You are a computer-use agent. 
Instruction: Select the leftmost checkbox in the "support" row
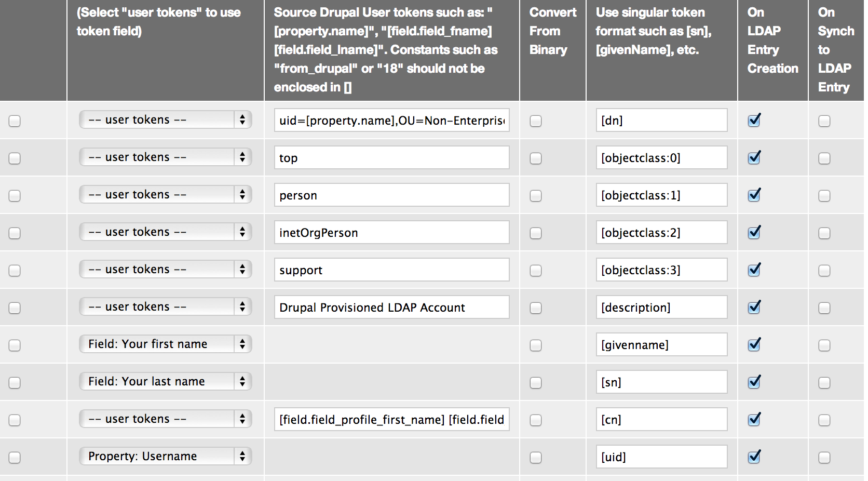[15, 271]
